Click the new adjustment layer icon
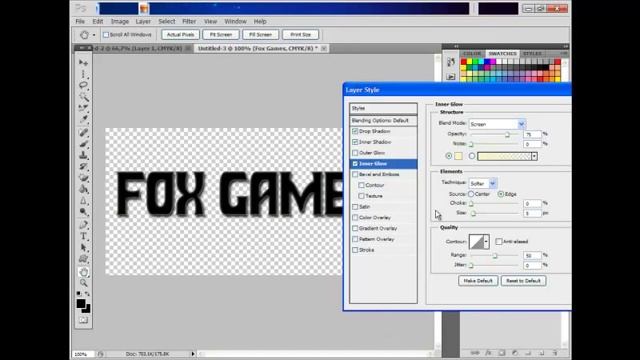640x360 pixels. 515,353
